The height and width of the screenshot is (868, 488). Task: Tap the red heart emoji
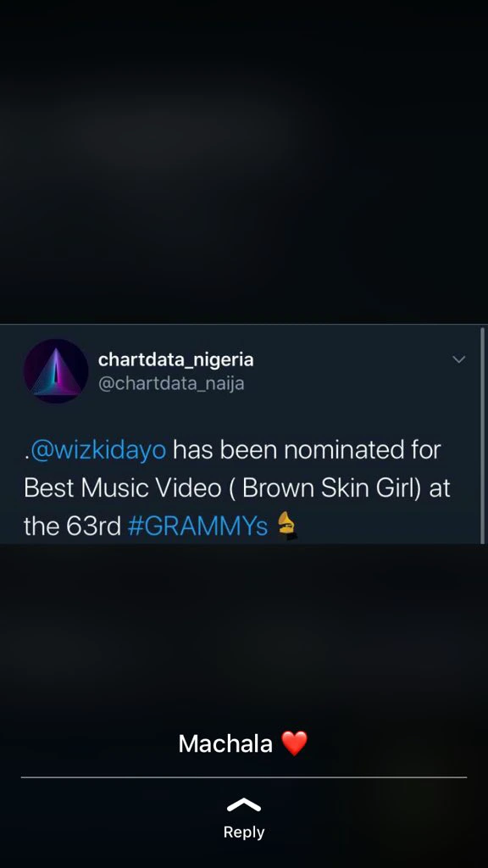(x=294, y=743)
